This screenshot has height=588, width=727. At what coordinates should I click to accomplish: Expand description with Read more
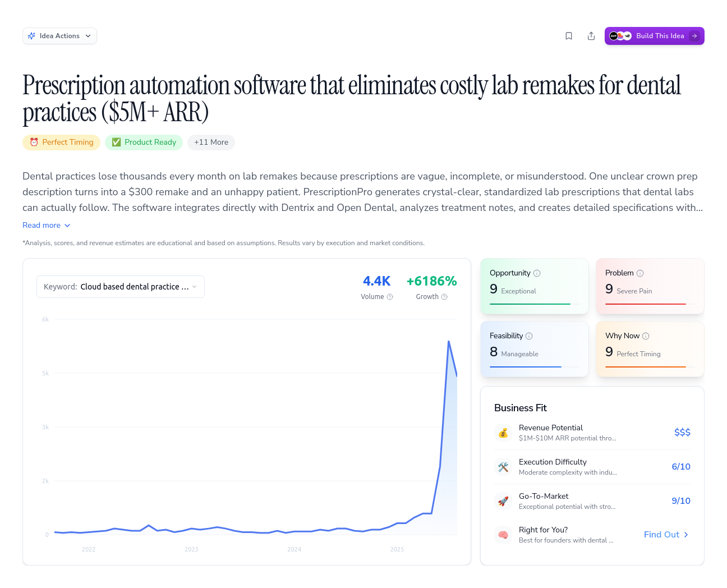pyautogui.click(x=46, y=225)
